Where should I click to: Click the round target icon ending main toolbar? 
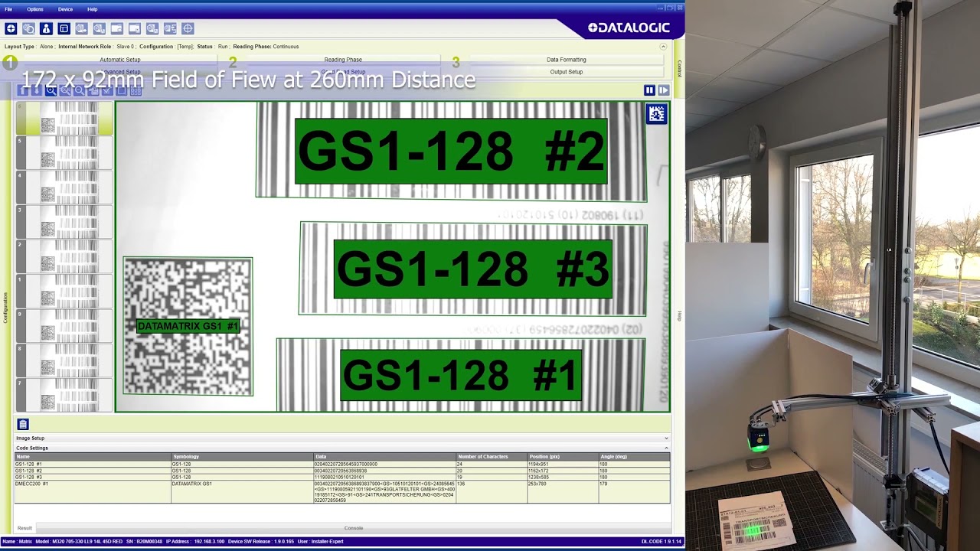(x=188, y=28)
